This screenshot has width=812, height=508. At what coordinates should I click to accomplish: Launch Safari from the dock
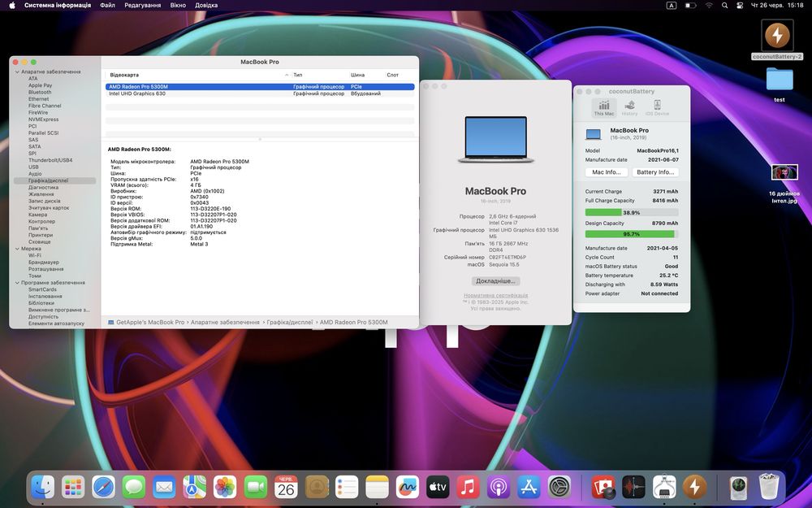coord(104,487)
